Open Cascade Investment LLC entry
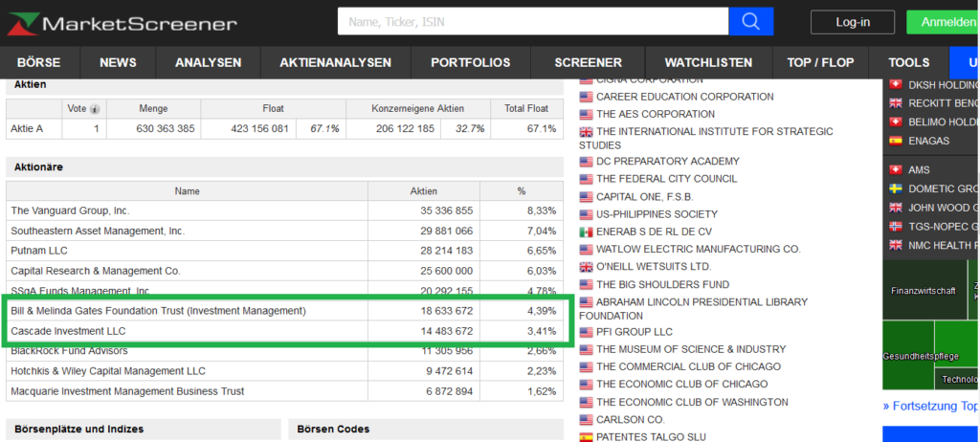This screenshot has width=980, height=442. click(x=68, y=331)
